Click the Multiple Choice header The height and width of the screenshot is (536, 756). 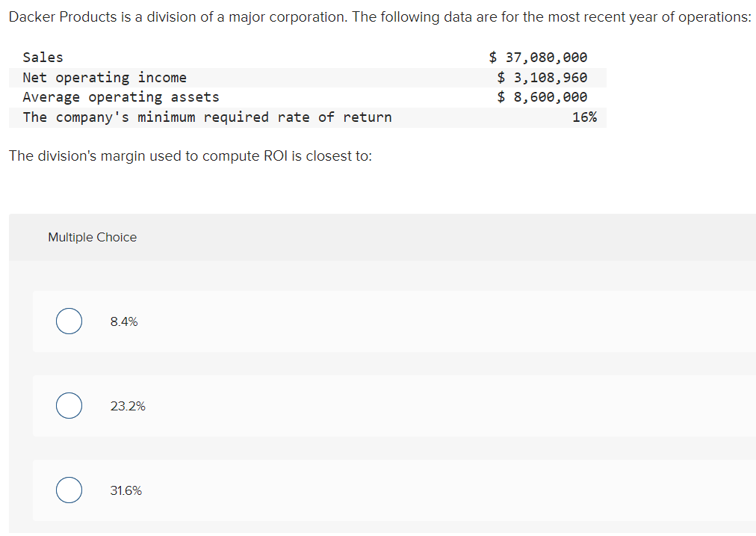(x=92, y=237)
